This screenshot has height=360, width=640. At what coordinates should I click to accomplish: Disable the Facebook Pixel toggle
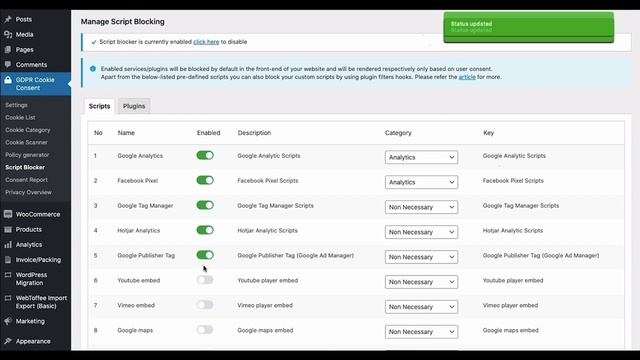click(205, 180)
